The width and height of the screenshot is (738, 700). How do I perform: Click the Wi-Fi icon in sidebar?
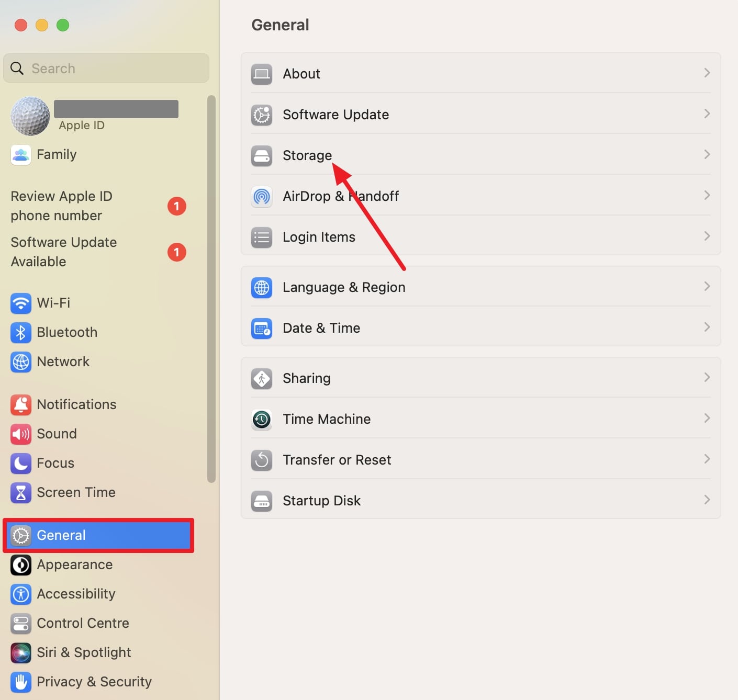(21, 303)
